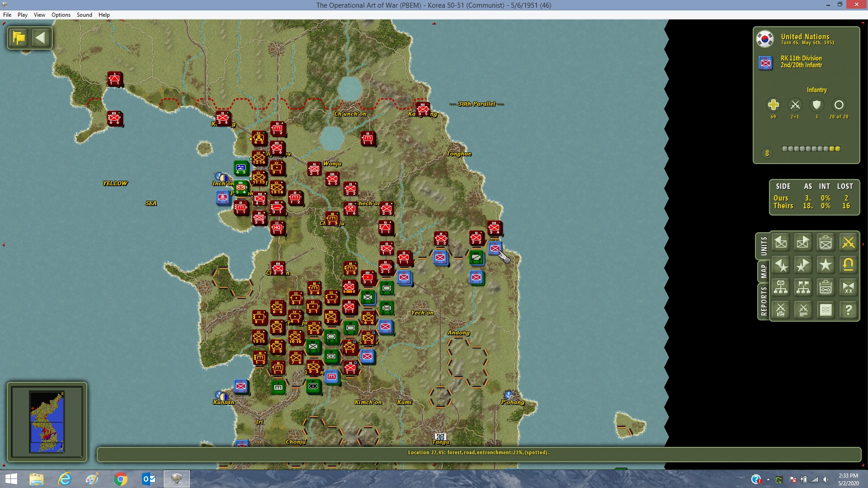The height and width of the screenshot is (488, 868).
Task: Open the formation hierarchy flags icon
Action: click(803, 287)
